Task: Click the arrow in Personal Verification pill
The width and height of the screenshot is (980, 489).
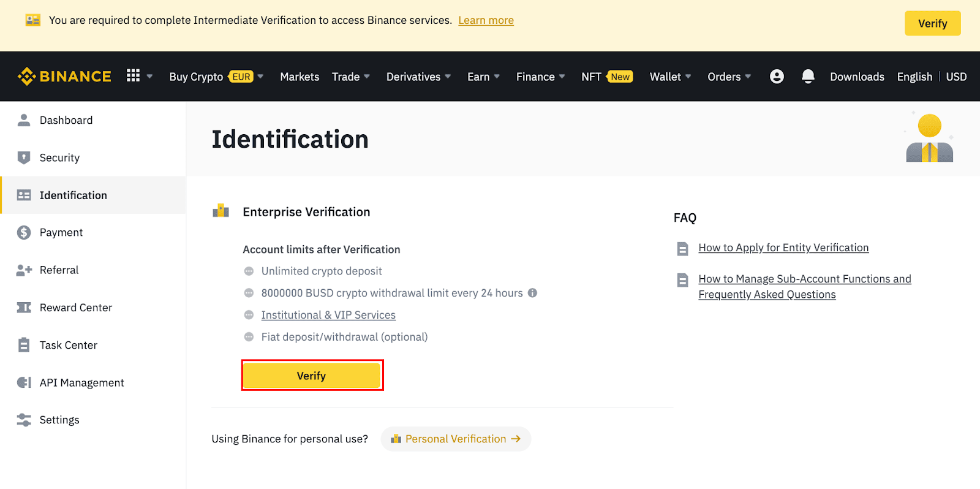Action: tap(516, 439)
